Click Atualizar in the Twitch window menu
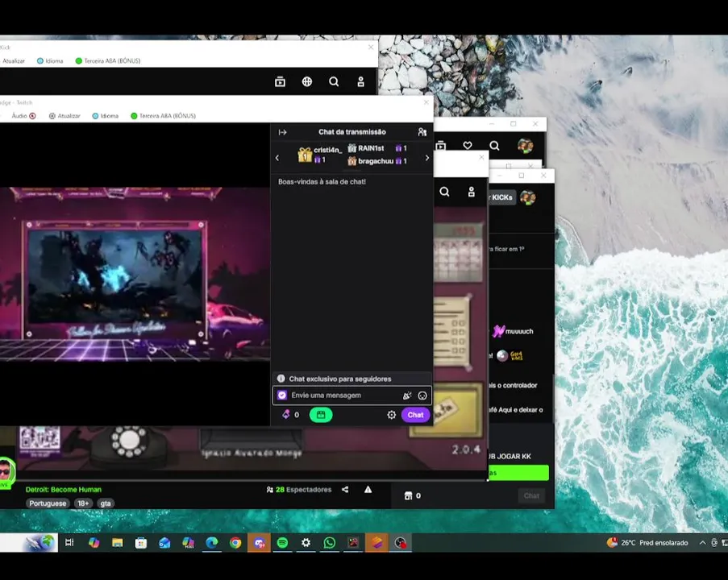Image resolution: width=728 pixels, height=580 pixels. pos(64,116)
